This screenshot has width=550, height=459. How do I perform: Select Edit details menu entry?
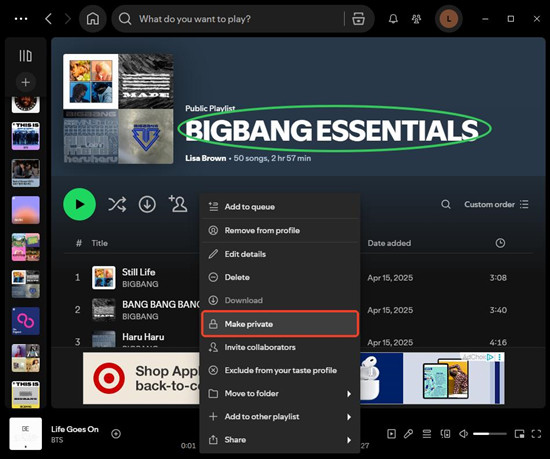[x=280, y=254]
